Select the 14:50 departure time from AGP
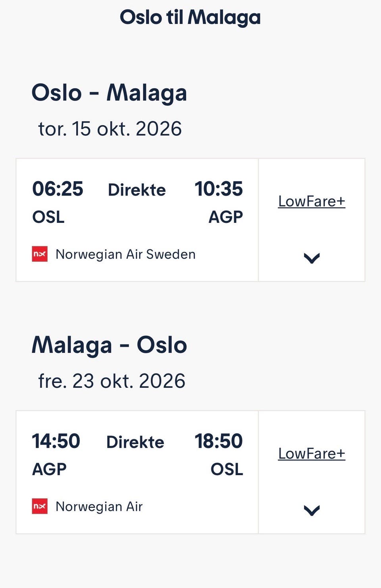This screenshot has width=381, height=588. click(x=56, y=441)
